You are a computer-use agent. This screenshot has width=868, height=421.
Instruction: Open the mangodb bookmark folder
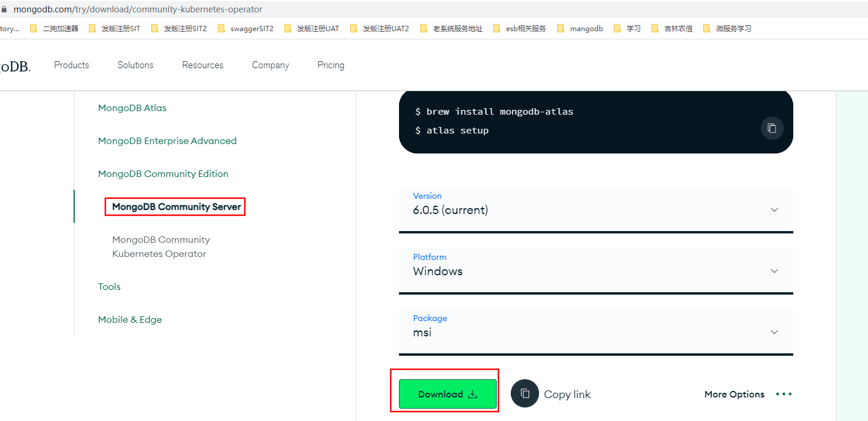pyautogui.click(x=580, y=28)
